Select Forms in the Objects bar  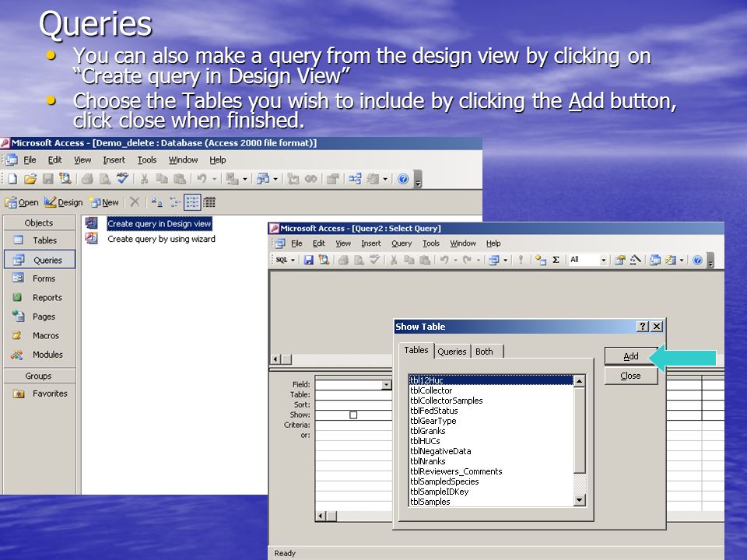(x=40, y=278)
